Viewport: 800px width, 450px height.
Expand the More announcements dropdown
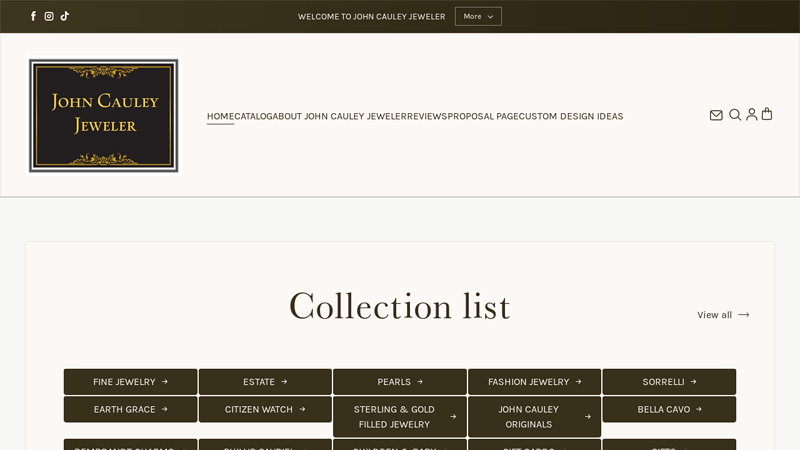point(478,16)
